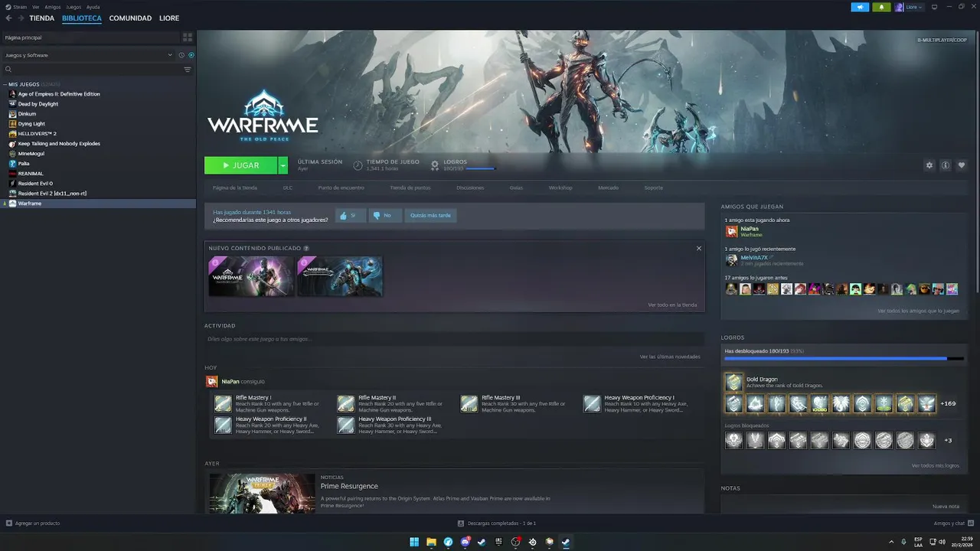Open the advanced library filters icon
Viewport: 980px width, 551px height.
(x=188, y=70)
